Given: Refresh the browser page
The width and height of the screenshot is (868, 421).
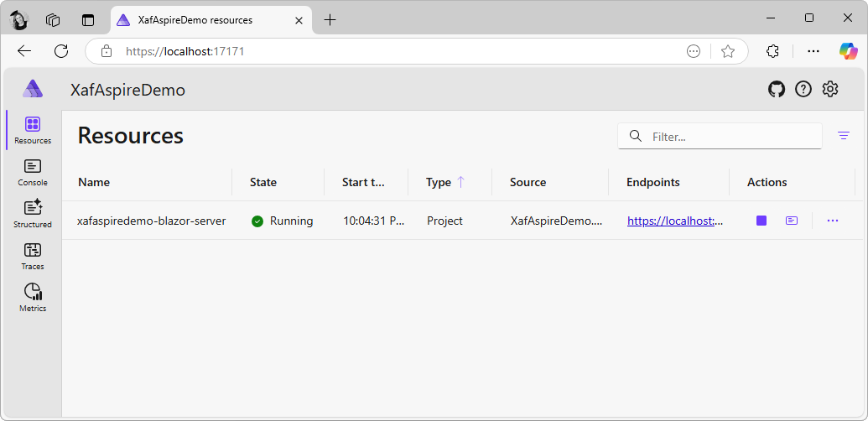Looking at the screenshot, I should 61,51.
